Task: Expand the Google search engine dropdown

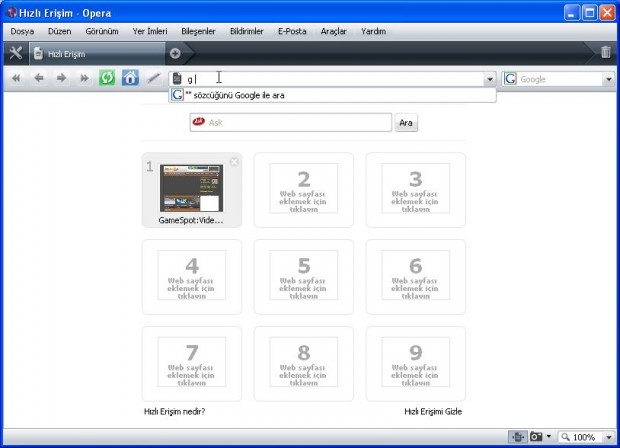Action: (609, 79)
